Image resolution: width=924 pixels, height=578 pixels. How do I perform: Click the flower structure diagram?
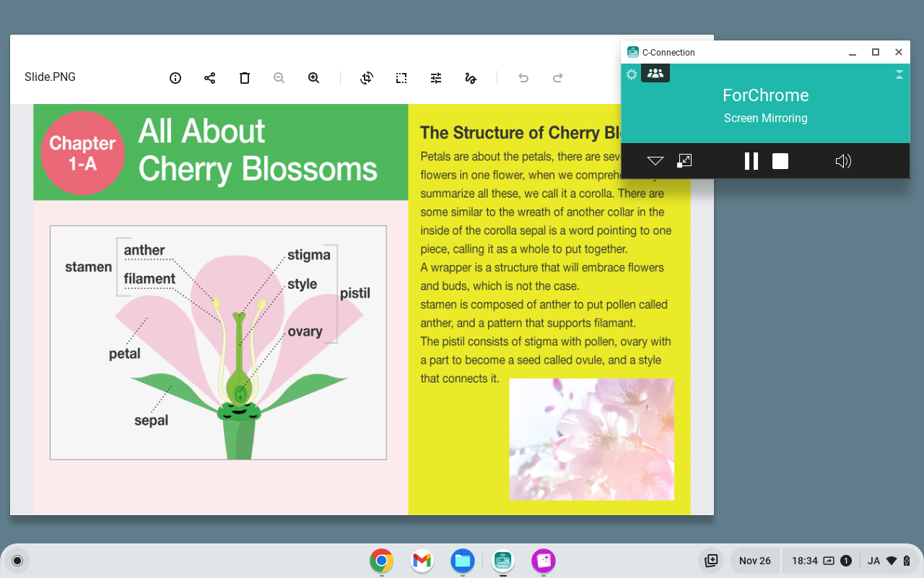(x=218, y=342)
